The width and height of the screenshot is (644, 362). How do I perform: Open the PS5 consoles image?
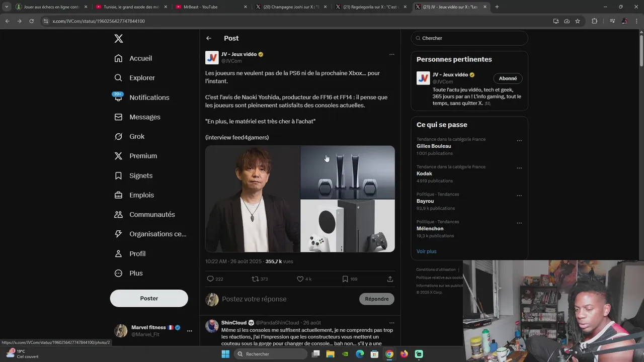coord(348,172)
